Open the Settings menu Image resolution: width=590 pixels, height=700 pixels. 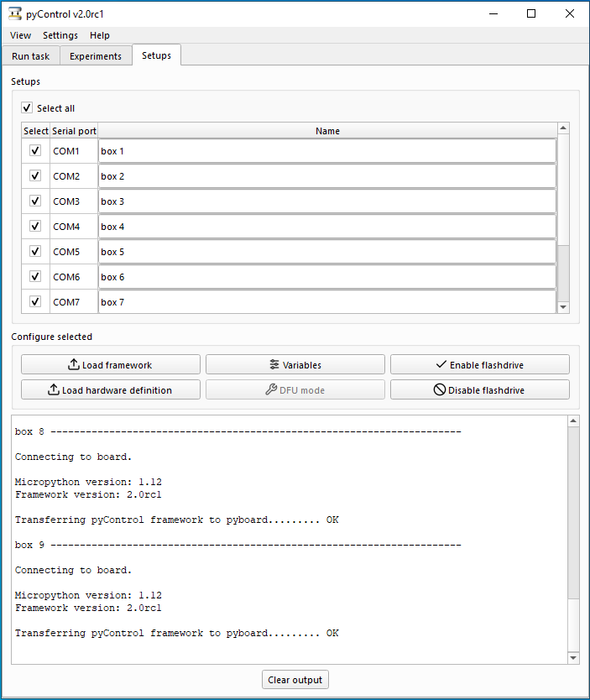[60, 35]
